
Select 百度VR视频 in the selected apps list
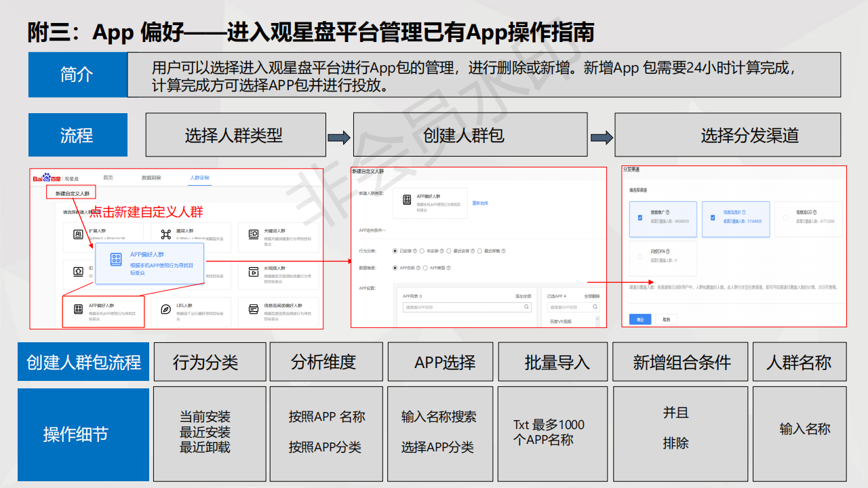click(x=561, y=321)
